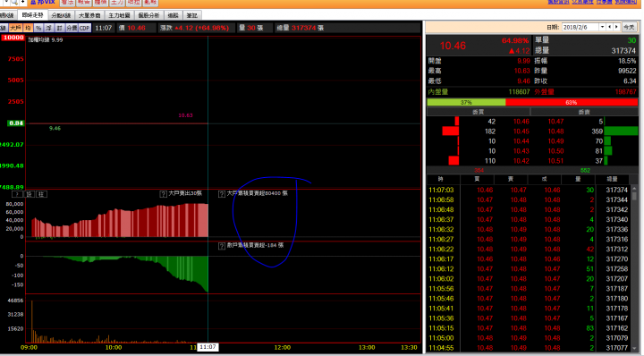Click the 昨收 6.34 value

point(630,81)
